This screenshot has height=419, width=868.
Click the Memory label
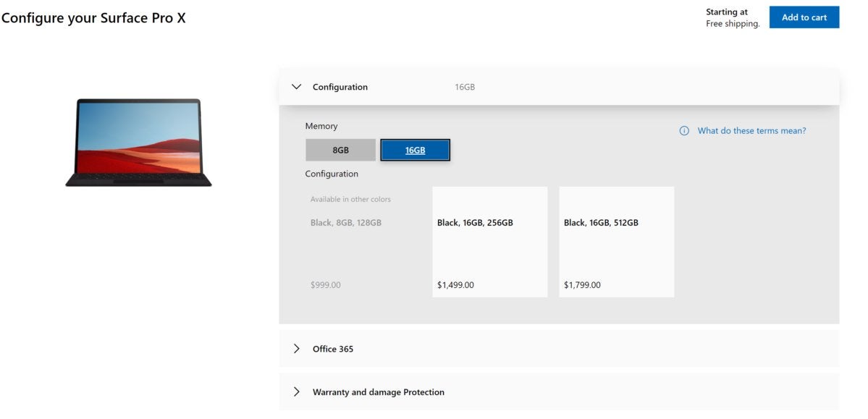click(321, 126)
